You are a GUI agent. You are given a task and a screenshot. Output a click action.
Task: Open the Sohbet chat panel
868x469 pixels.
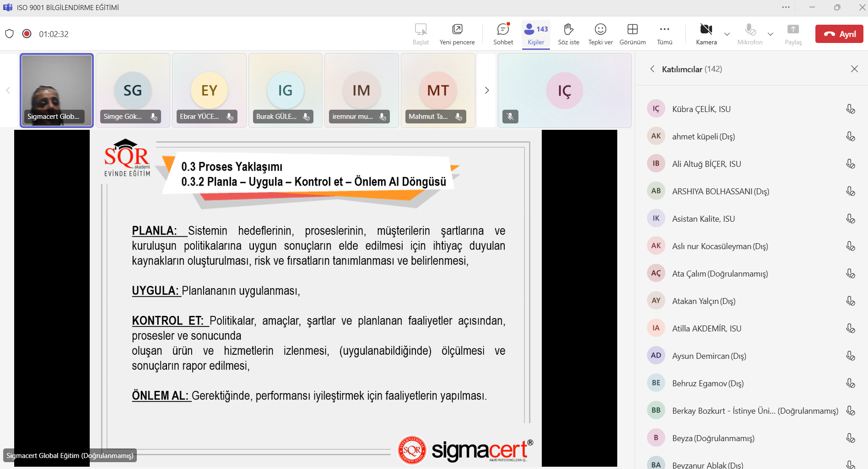pyautogui.click(x=503, y=34)
